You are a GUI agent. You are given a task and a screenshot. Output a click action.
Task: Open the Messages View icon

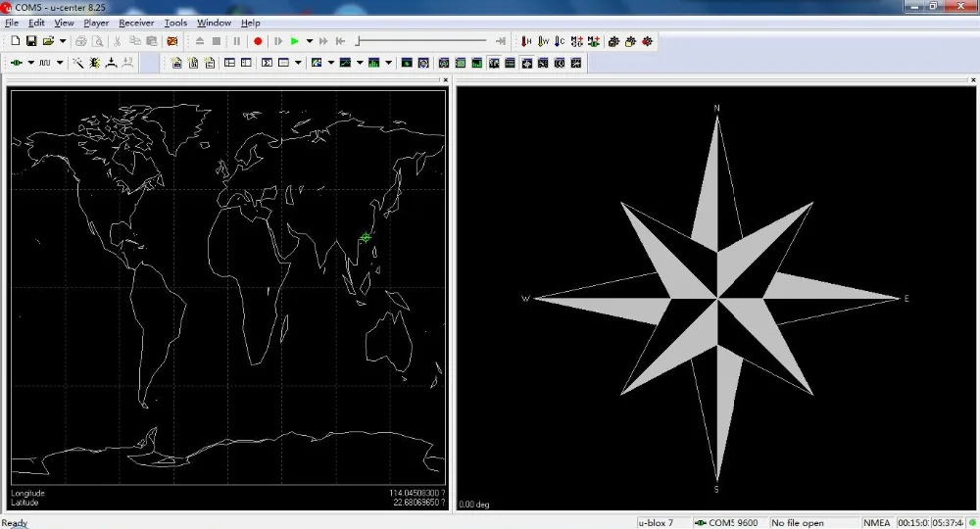(x=229, y=63)
